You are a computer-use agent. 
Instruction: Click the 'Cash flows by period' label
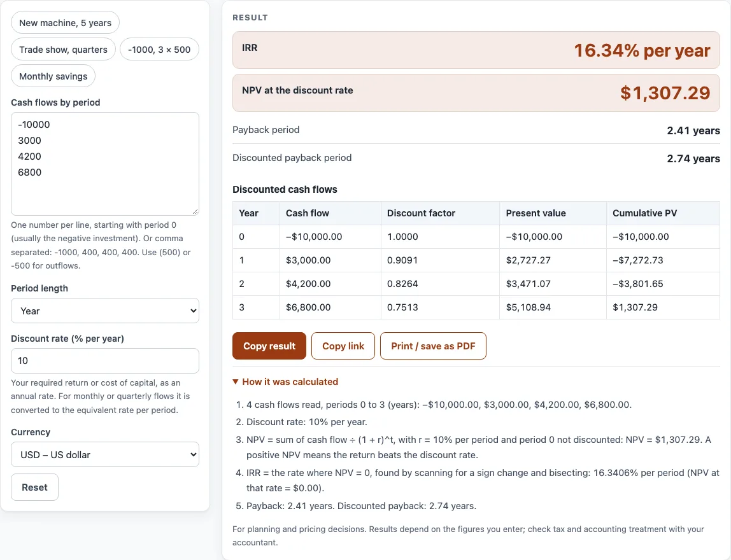(55, 102)
